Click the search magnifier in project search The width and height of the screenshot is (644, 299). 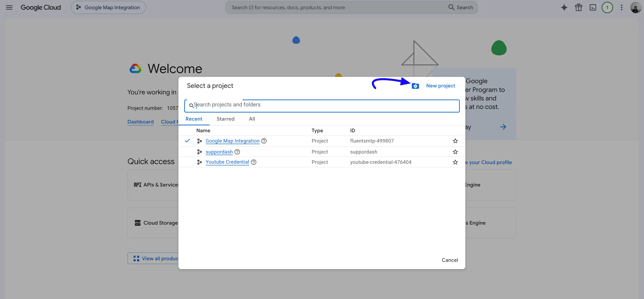pyautogui.click(x=191, y=106)
